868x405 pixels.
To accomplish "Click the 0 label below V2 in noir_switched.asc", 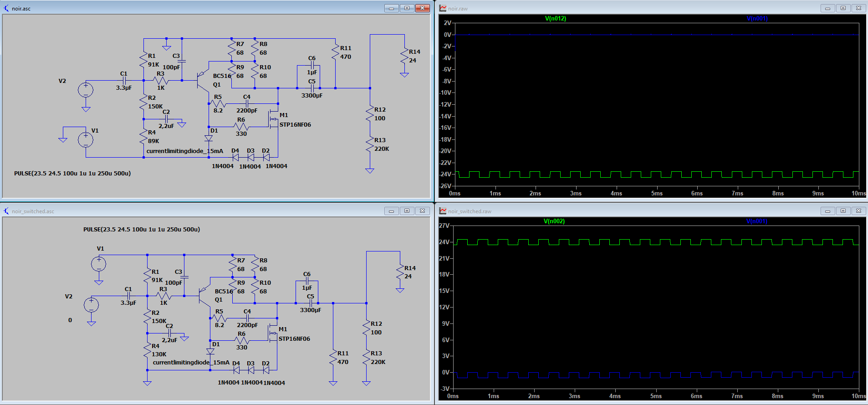I will click(x=70, y=320).
